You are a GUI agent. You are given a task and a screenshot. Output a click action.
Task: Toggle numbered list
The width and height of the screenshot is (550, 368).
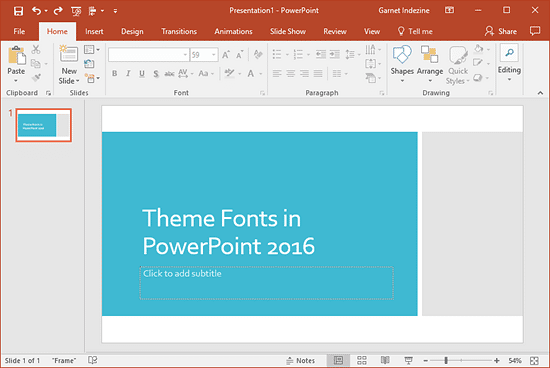(298, 54)
